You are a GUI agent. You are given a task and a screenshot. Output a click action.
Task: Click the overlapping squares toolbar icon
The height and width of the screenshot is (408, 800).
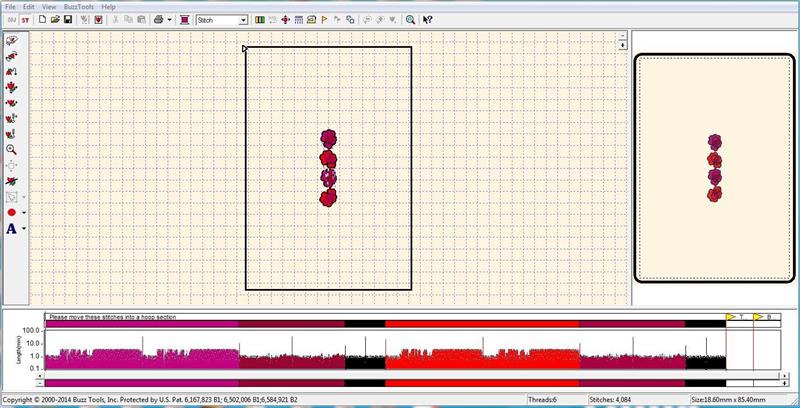(x=350, y=20)
